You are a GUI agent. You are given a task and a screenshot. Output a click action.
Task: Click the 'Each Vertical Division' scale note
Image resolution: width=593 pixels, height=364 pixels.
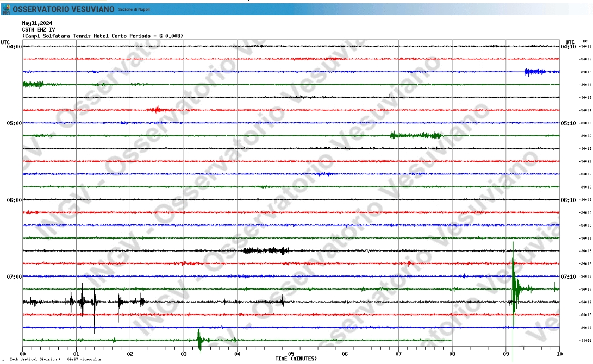(55, 360)
